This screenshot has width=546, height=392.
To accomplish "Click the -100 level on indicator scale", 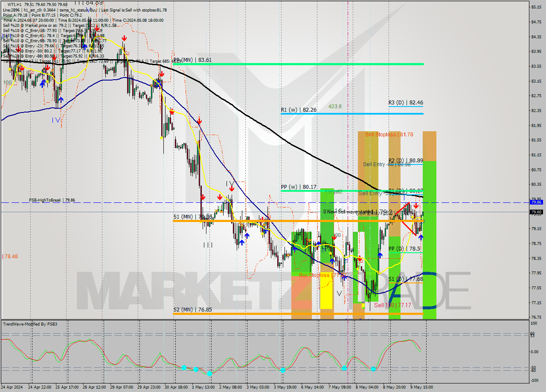I will coord(534,380).
